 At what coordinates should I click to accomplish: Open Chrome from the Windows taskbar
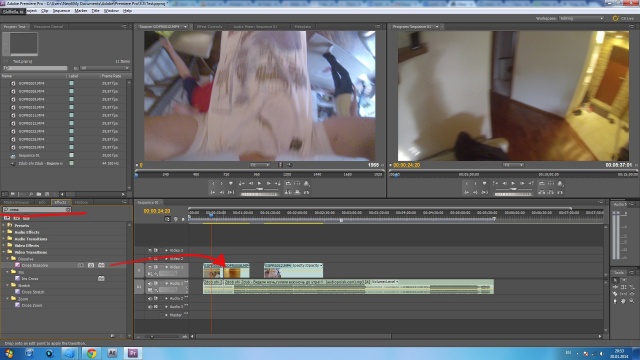[x=91, y=353]
